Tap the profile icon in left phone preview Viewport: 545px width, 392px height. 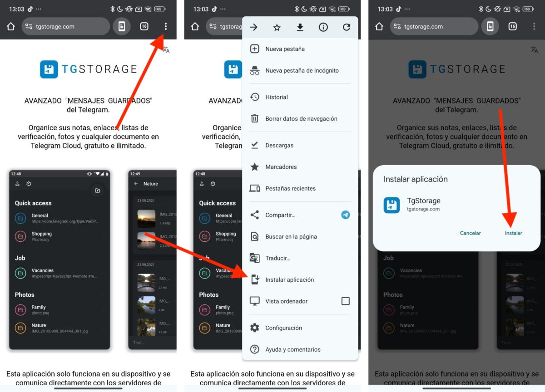pyautogui.click(x=18, y=184)
